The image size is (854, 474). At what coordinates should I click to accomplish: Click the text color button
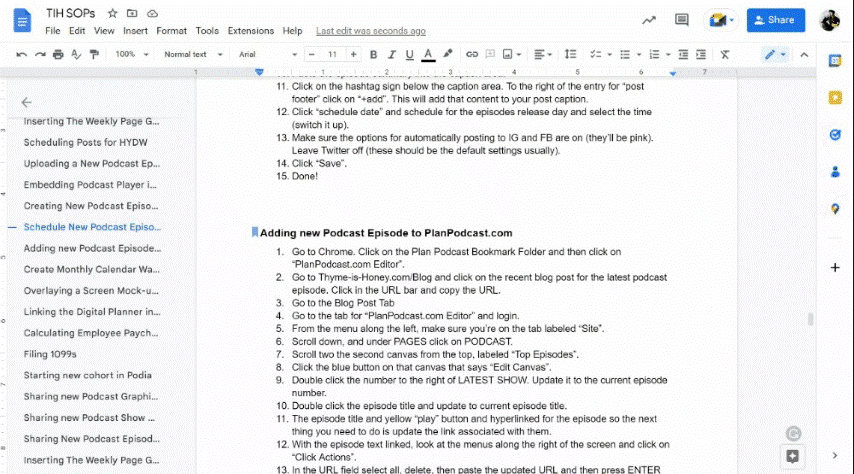point(428,54)
